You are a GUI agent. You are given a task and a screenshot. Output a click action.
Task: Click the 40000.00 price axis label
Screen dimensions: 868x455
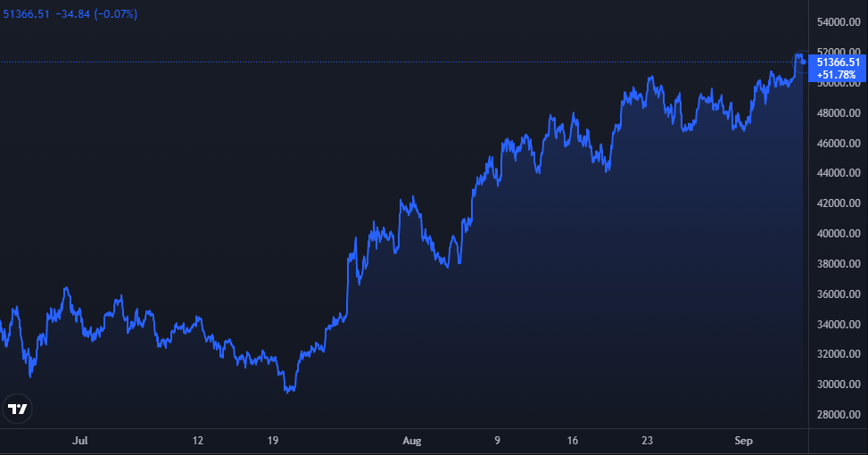click(x=839, y=234)
